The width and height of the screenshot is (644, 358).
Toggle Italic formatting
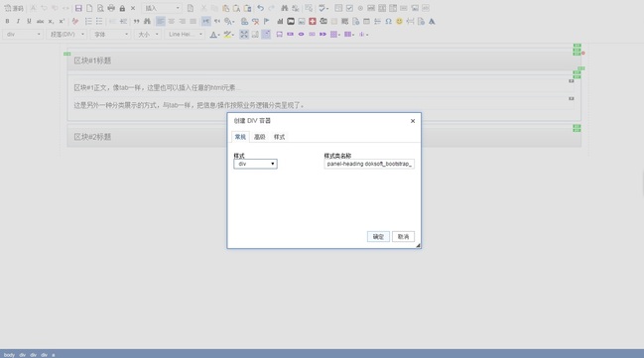(18, 22)
